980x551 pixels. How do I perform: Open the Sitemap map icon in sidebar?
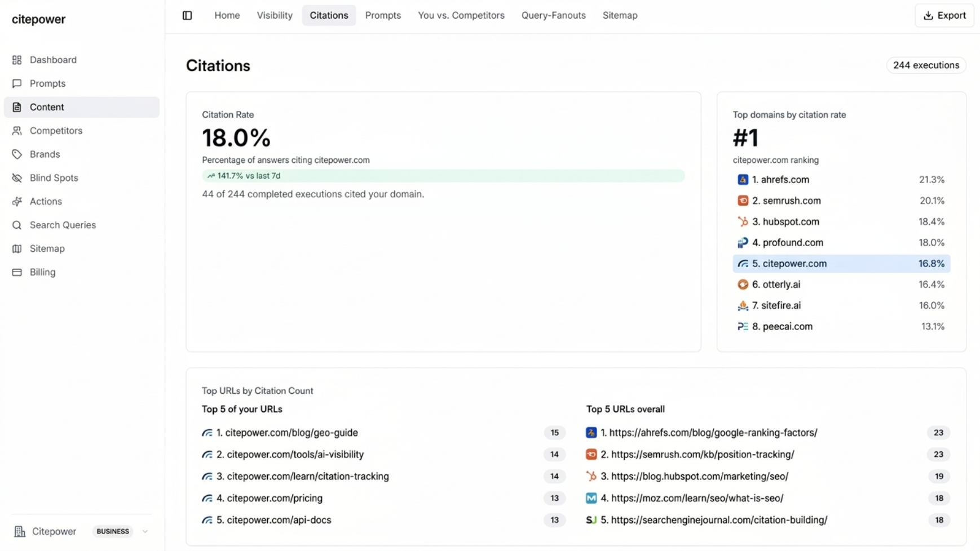[17, 248]
